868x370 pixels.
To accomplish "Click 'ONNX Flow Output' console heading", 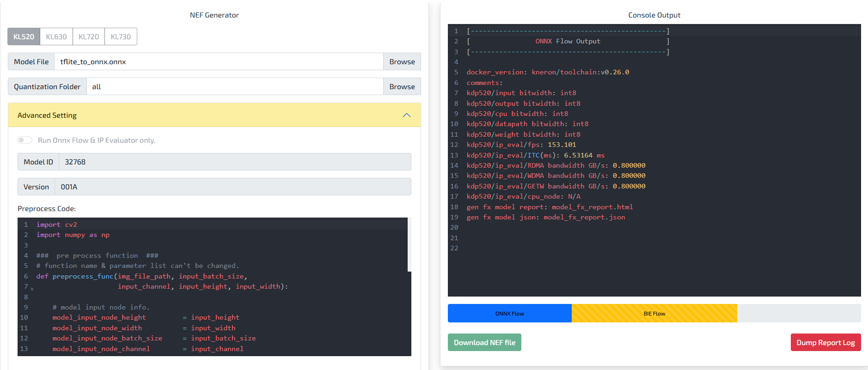I will click(x=568, y=41).
